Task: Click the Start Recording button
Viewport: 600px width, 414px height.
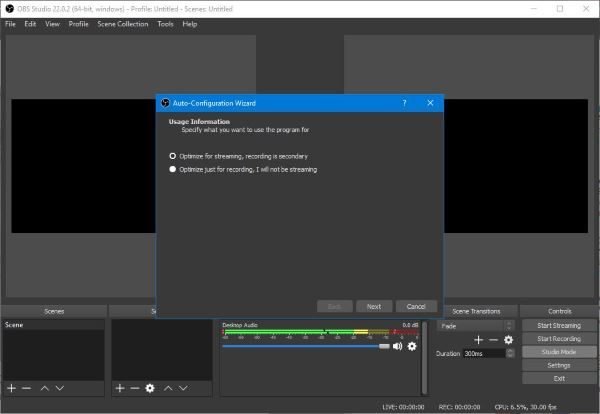Action: pyautogui.click(x=559, y=339)
